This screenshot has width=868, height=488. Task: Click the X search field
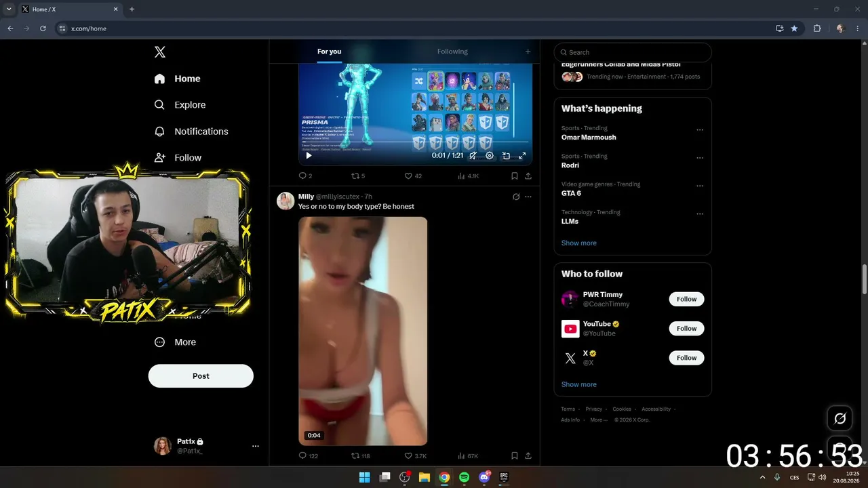[633, 52]
